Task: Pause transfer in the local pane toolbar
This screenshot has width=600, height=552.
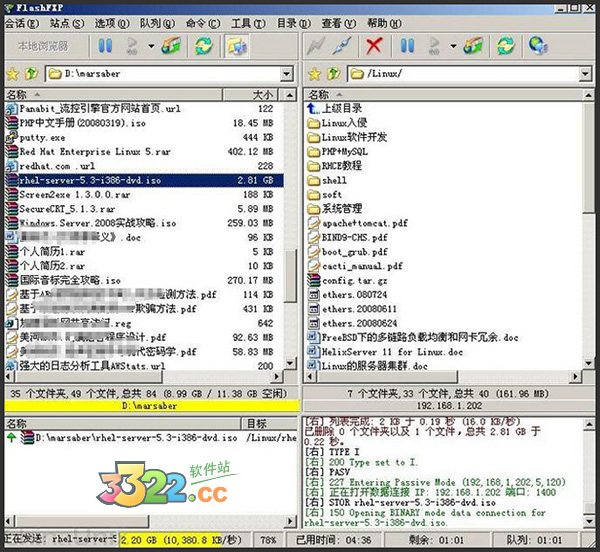Action: click(x=105, y=46)
